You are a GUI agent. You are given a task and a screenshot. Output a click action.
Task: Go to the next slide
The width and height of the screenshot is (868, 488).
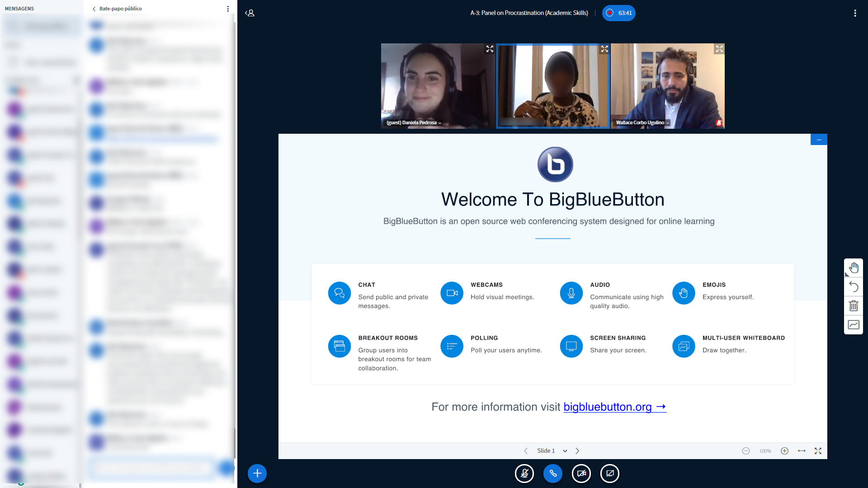click(x=577, y=451)
